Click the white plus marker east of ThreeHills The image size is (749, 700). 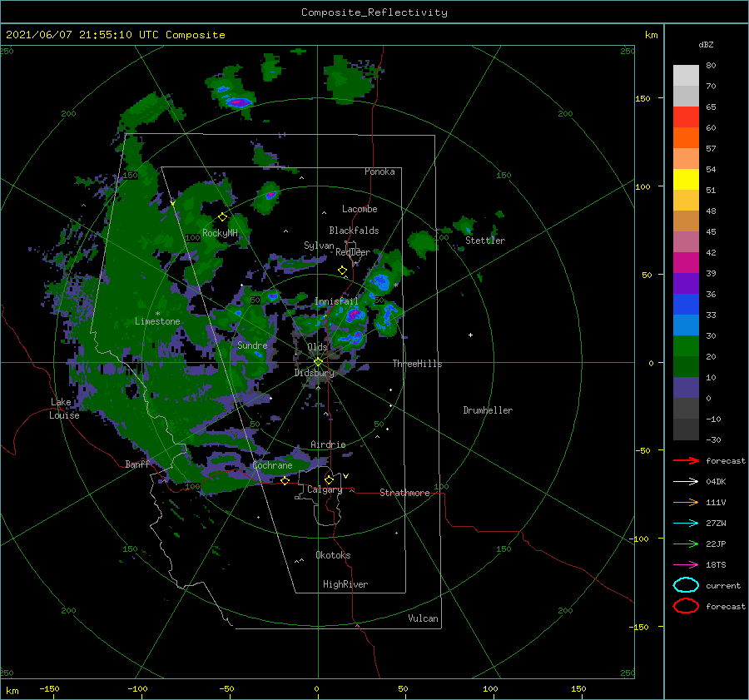coord(470,335)
